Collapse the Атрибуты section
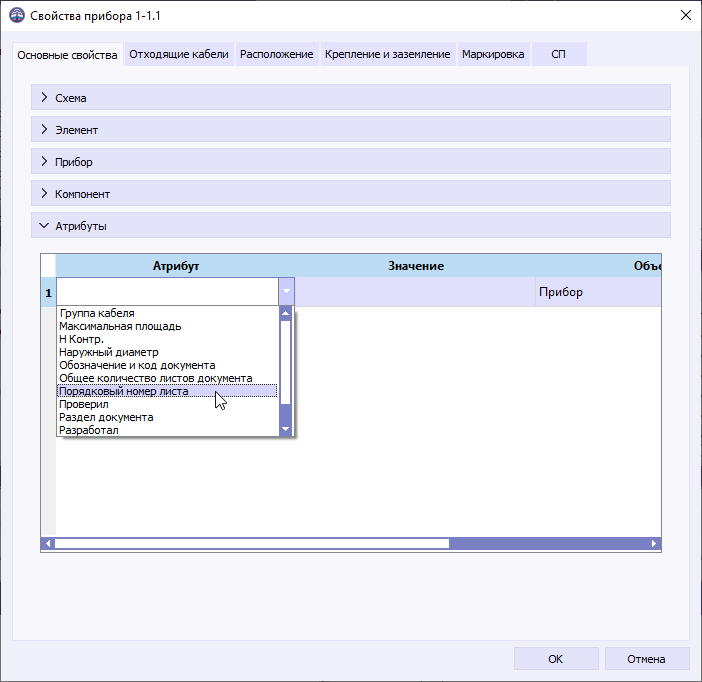 (351, 225)
